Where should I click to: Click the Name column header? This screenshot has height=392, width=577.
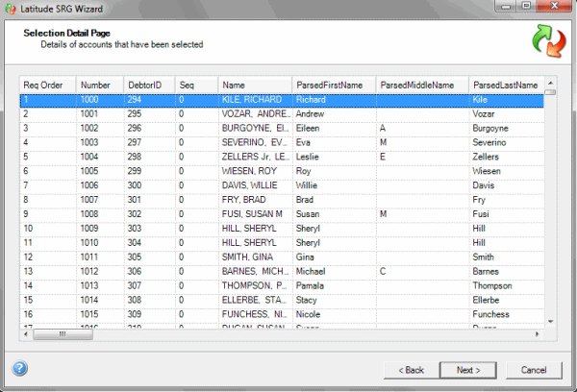pyautogui.click(x=255, y=86)
